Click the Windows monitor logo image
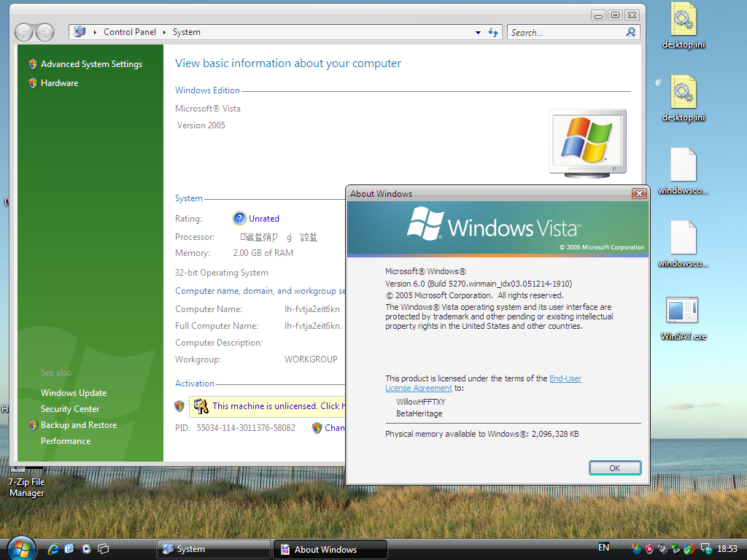The height and width of the screenshot is (560, 747). [587, 144]
